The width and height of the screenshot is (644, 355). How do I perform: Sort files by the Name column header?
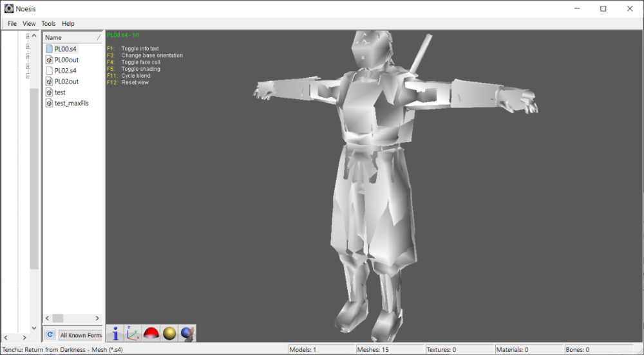[x=73, y=37]
